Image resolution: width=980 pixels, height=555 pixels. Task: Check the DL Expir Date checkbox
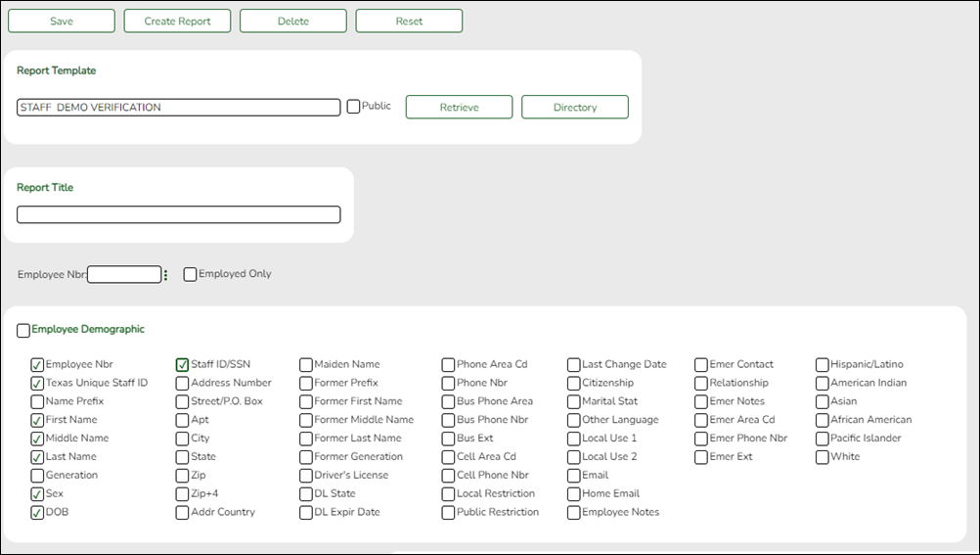click(x=305, y=513)
